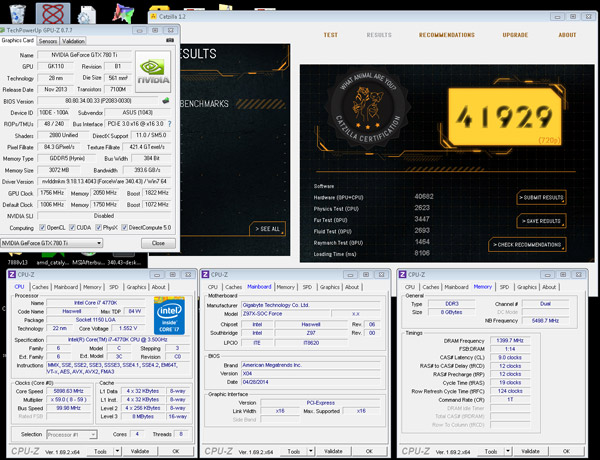Open UPGRADE section in Catzilla
The width and height of the screenshot is (600, 460).
515,35
